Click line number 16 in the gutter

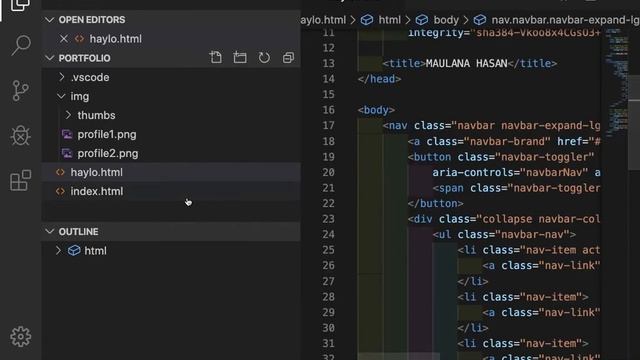pyautogui.click(x=328, y=110)
